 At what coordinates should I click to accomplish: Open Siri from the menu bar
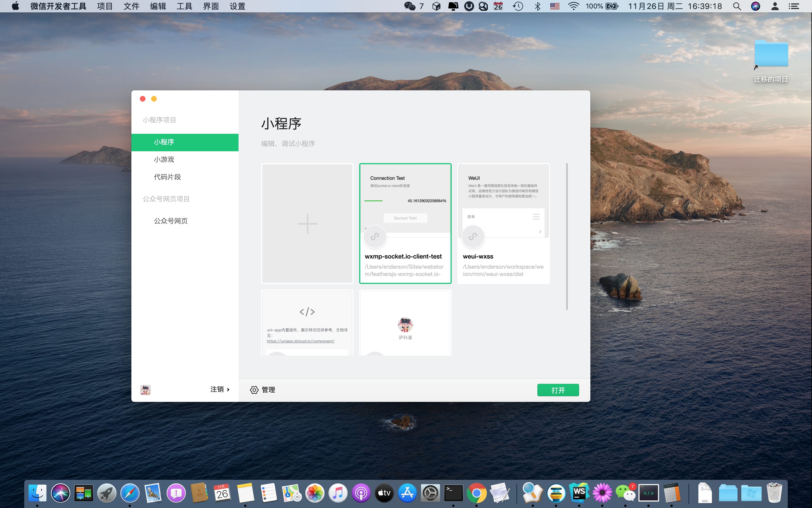[x=756, y=6]
